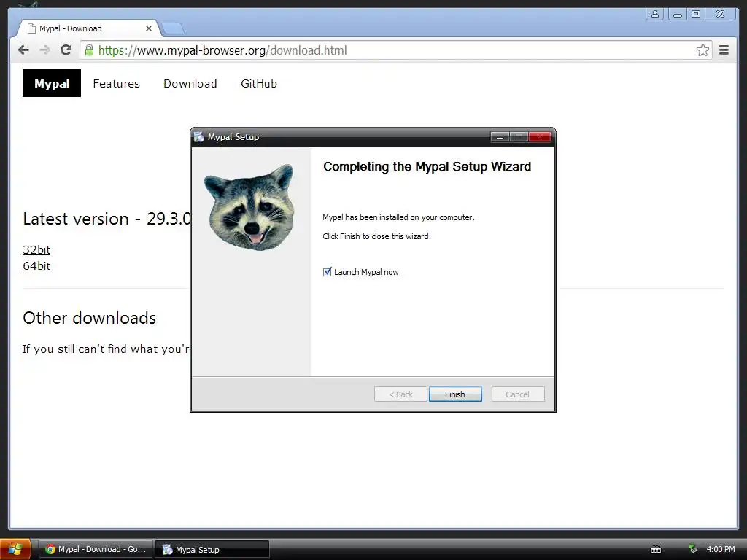Click the disabled Back button in wizard
Viewport: 747px width, 560px height.
[x=400, y=394]
